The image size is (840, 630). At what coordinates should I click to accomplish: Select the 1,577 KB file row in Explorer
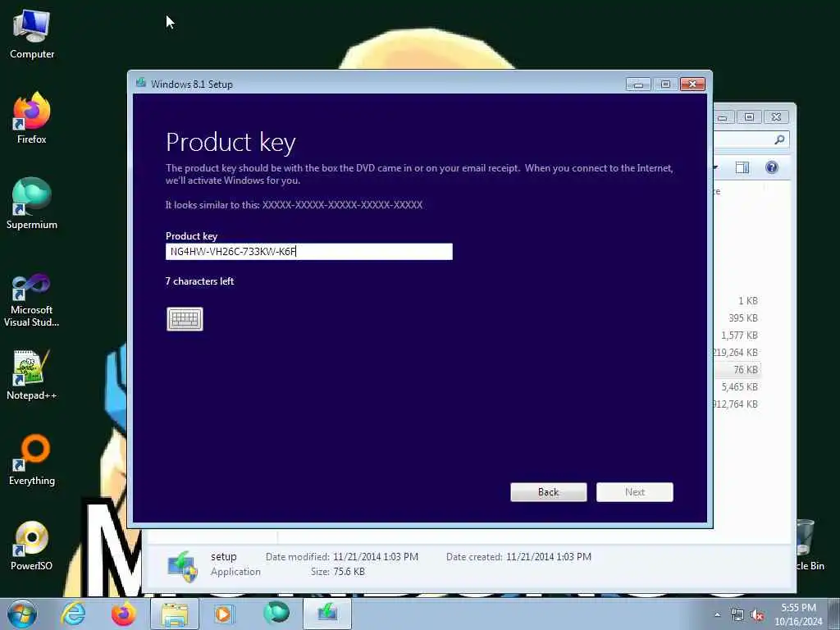[x=737, y=336]
